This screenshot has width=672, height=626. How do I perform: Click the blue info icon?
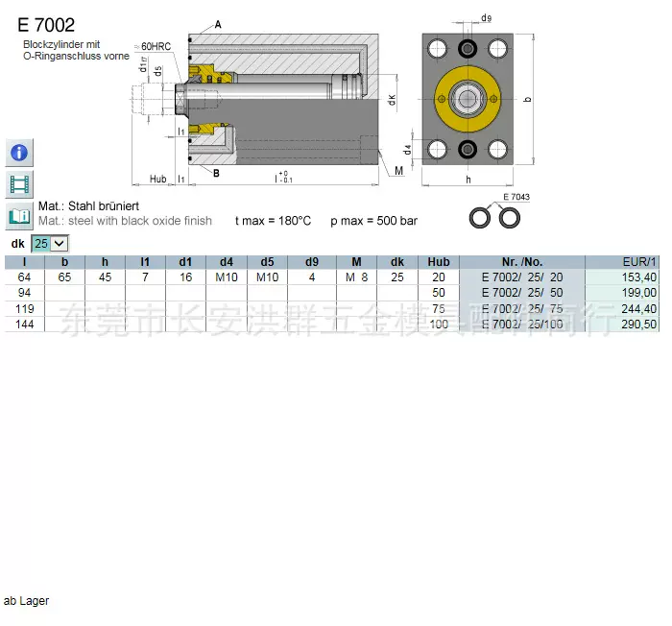pos(19,152)
